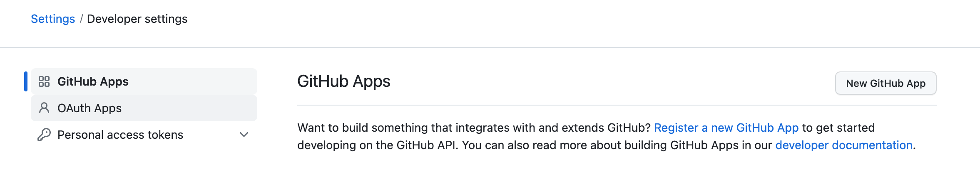Viewport: 980px width, 172px height.
Task: Expand Personal access tokens with the chevron arrow
Action: [x=244, y=135]
